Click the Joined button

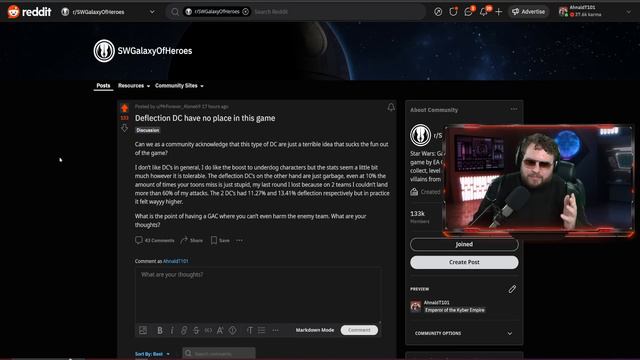464,244
